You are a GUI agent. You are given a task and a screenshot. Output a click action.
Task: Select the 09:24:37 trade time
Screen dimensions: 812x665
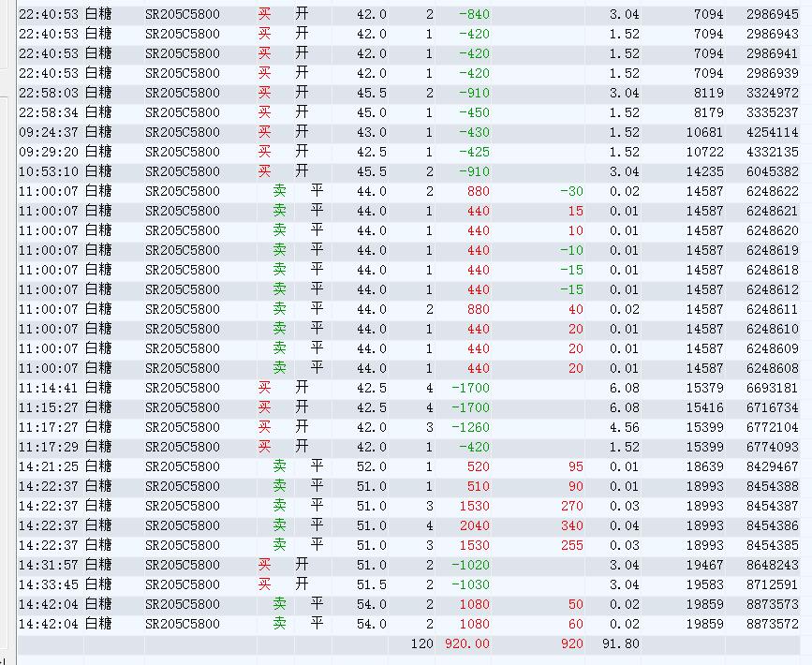49,133
